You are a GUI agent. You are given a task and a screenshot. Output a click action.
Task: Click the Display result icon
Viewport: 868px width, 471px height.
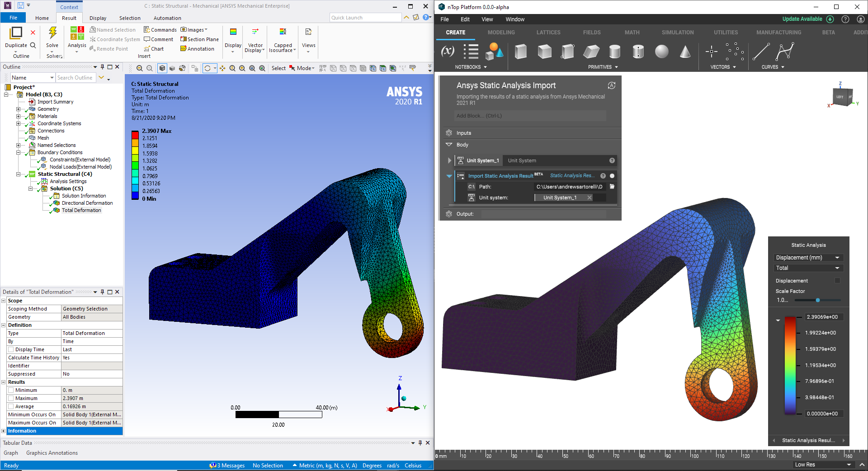click(x=233, y=32)
